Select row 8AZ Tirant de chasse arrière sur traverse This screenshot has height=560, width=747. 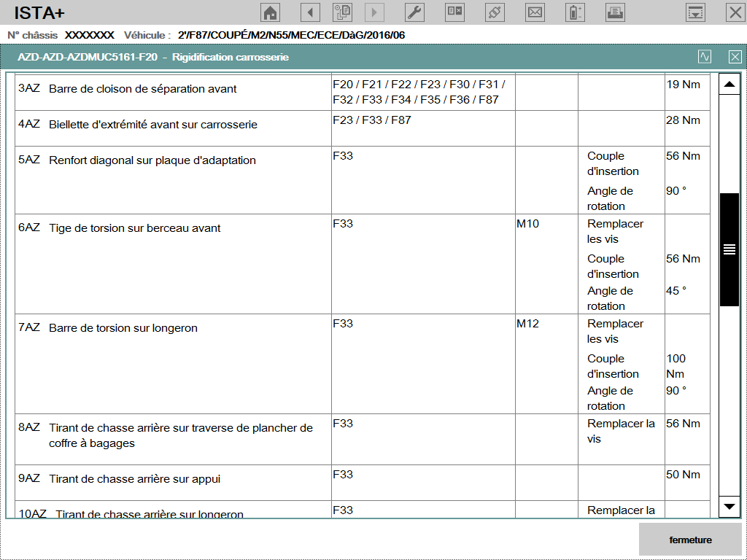[x=363, y=440]
